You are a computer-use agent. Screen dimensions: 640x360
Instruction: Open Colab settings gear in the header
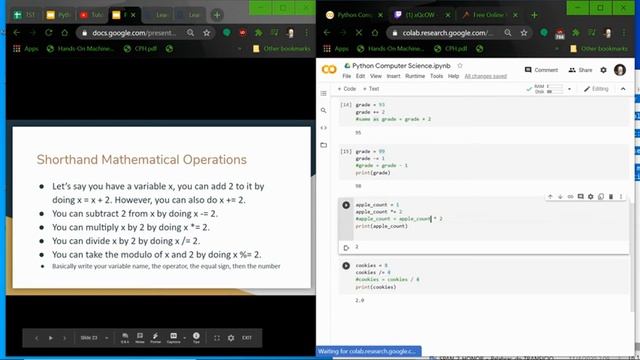coord(603,70)
